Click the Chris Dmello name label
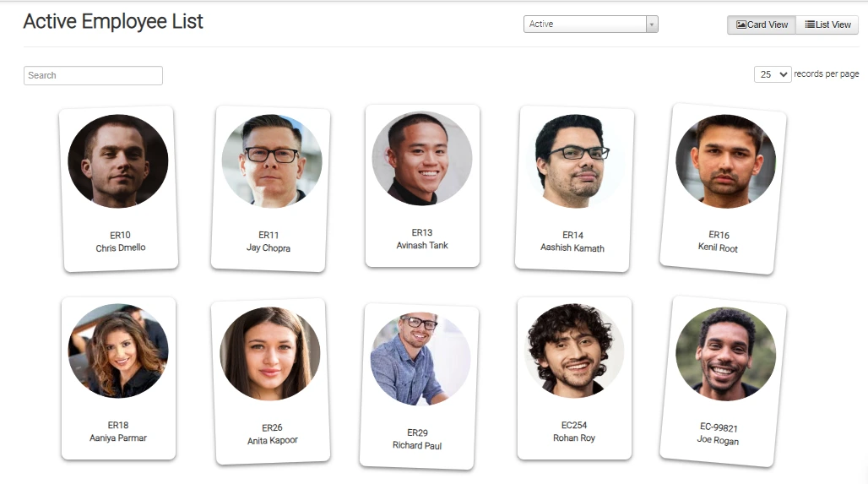868x484 pixels. pyautogui.click(x=121, y=248)
